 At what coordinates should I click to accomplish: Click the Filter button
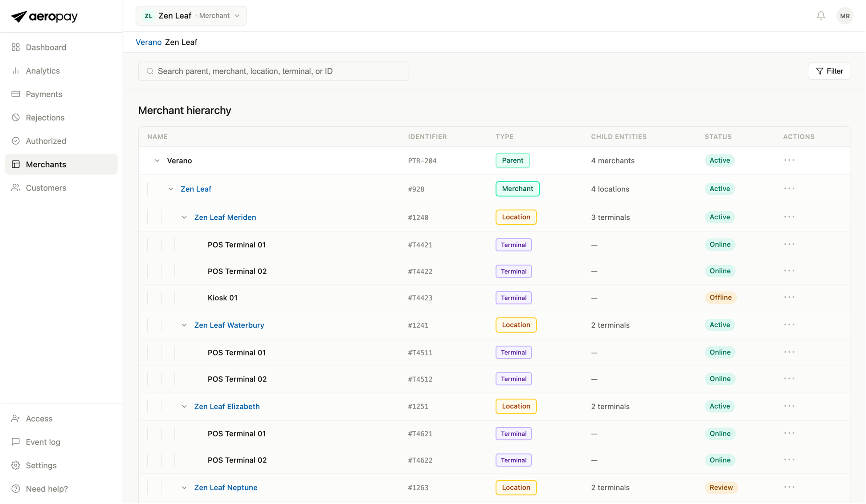(829, 71)
